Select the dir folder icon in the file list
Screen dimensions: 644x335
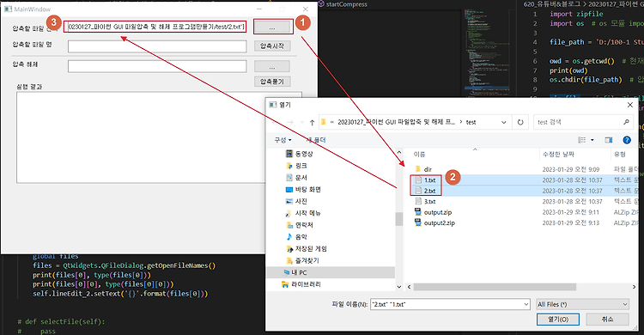click(x=417, y=169)
